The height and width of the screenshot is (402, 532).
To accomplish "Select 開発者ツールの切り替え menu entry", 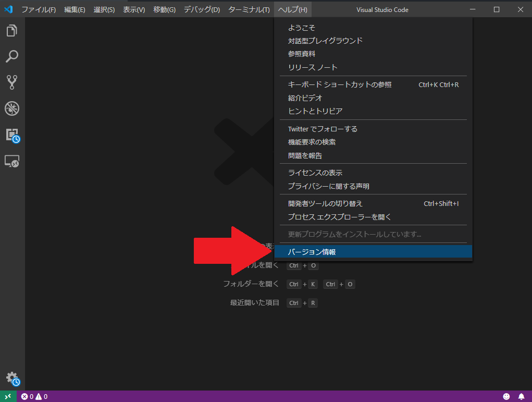I will pos(373,203).
